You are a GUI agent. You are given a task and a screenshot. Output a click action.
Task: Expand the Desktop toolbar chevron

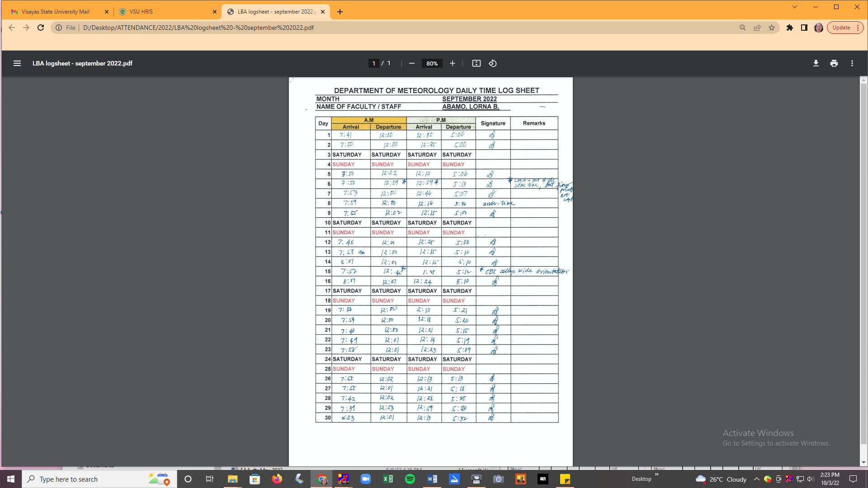click(657, 474)
